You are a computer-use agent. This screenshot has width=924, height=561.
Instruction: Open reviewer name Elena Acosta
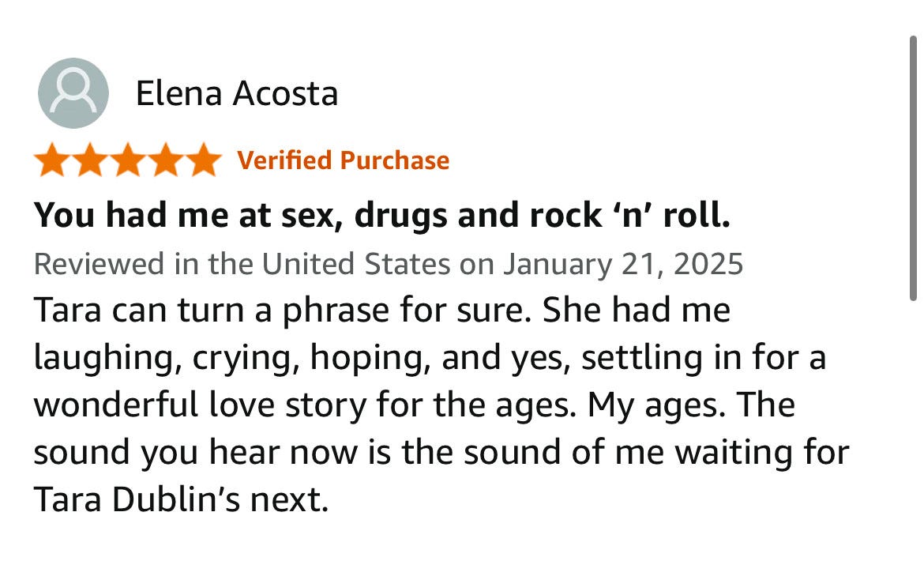[237, 94]
